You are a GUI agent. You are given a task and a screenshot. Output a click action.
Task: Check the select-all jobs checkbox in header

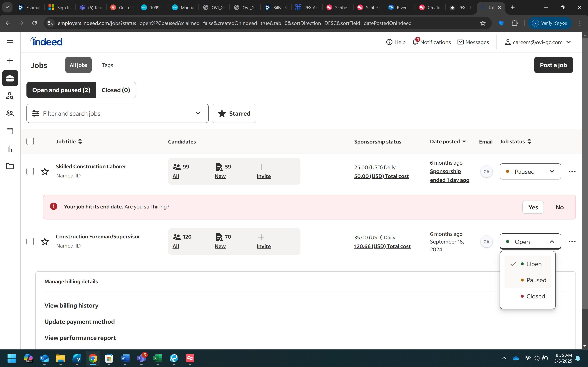pos(30,141)
